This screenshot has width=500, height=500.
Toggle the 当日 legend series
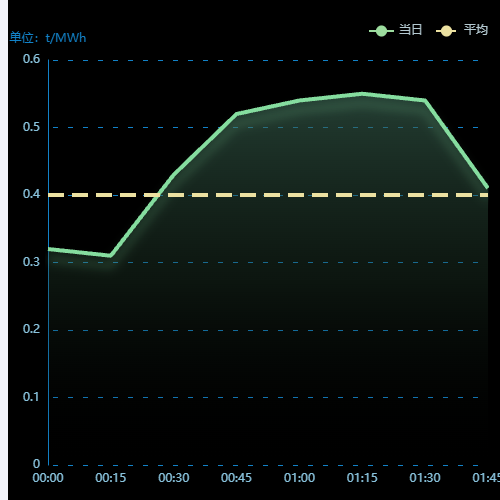(x=396, y=30)
